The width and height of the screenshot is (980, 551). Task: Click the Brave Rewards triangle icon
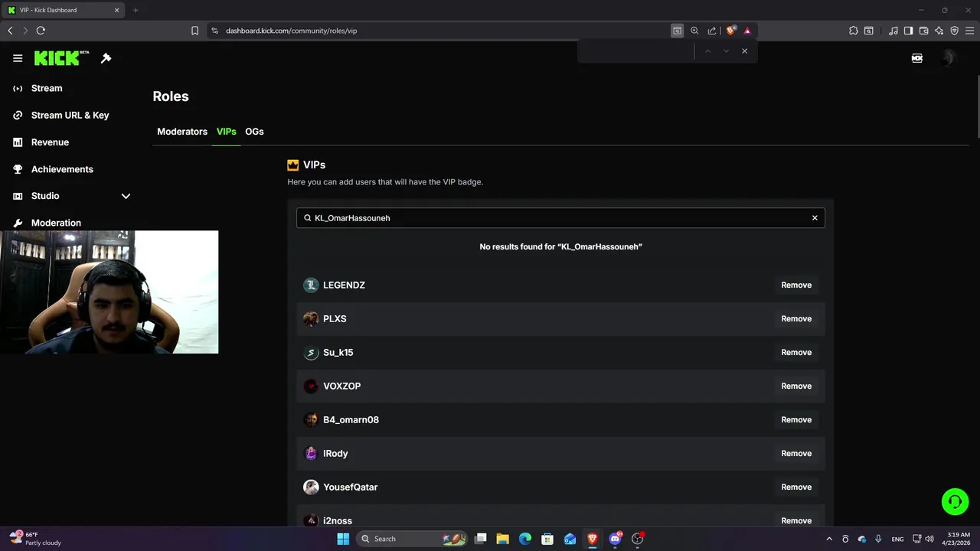(747, 31)
